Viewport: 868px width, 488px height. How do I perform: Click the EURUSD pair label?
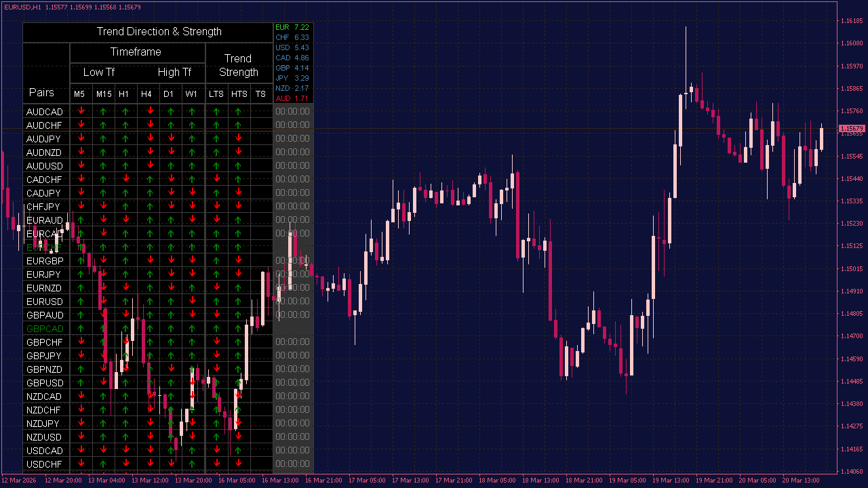pyautogui.click(x=45, y=302)
